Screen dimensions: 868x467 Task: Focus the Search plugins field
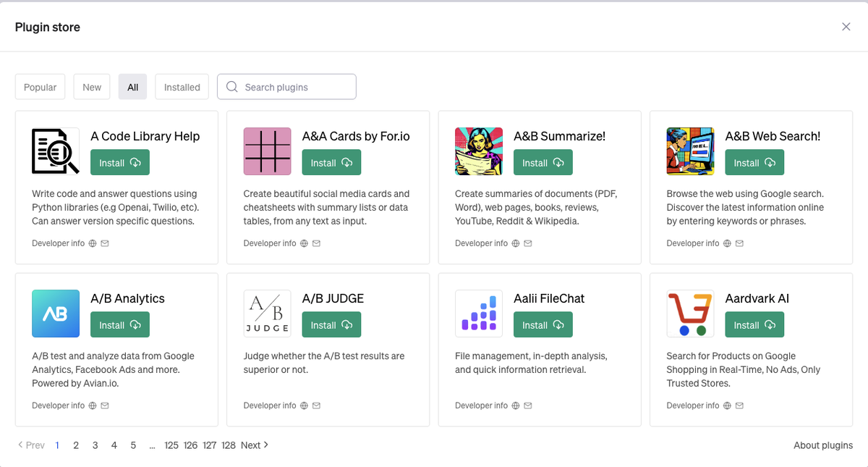click(286, 87)
